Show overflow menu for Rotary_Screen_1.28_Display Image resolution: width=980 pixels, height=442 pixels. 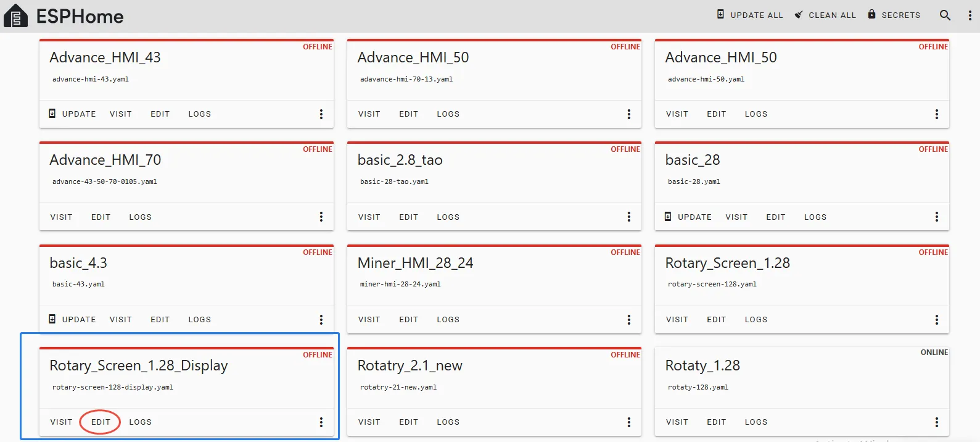[x=321, y=422]
